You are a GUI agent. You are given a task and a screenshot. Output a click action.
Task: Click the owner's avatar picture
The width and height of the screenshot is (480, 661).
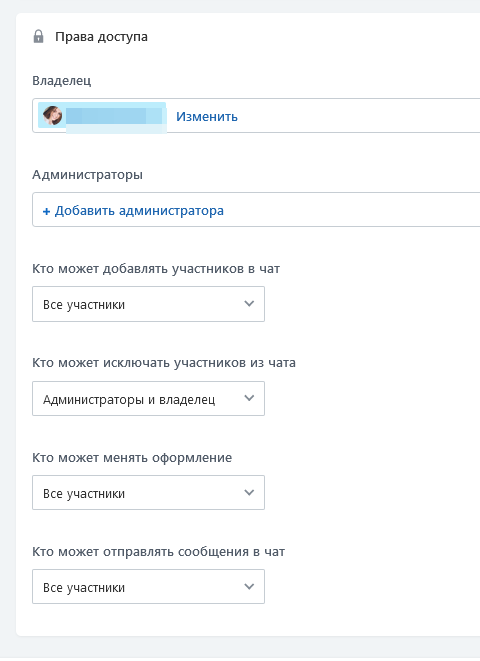pyautogui.click(x=53, y=116)
